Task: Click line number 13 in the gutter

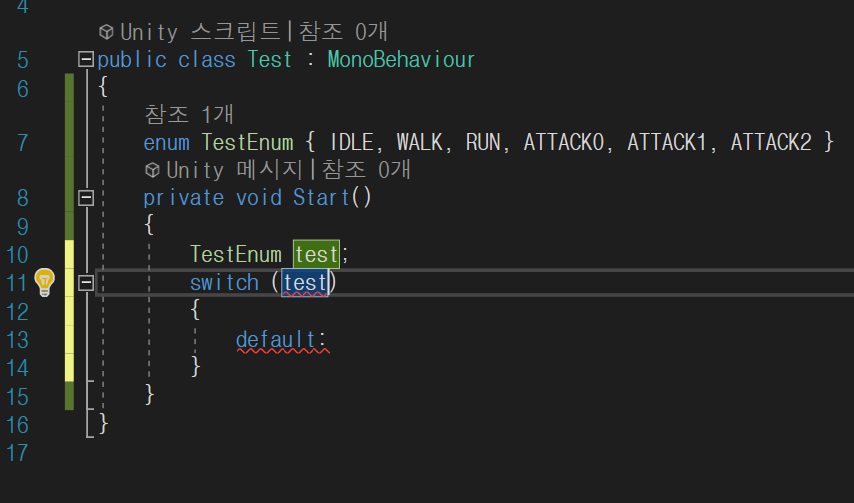Action: (x=16, y=340)
